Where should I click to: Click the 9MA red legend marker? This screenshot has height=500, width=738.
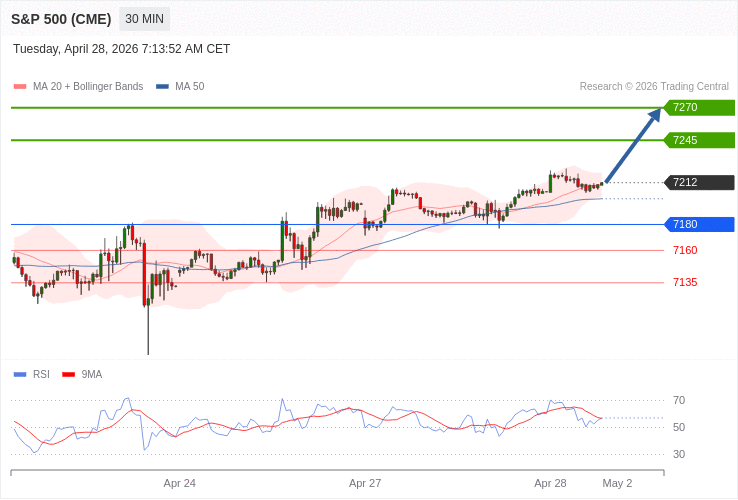[x=68, y=375]
